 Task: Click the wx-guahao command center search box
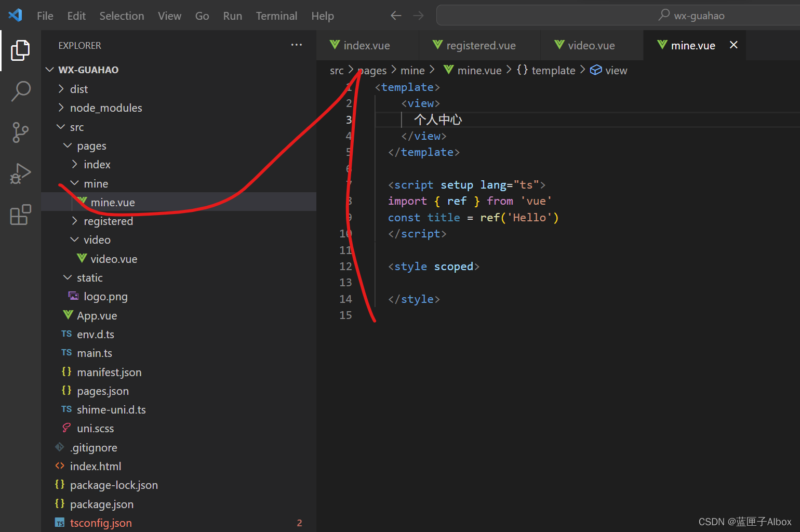[x=618, y=16]
